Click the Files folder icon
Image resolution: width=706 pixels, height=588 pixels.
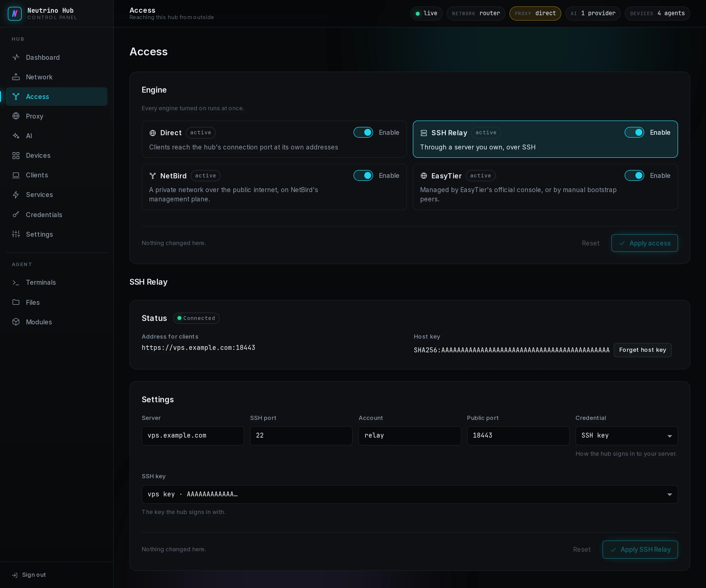tap(16, 302)
